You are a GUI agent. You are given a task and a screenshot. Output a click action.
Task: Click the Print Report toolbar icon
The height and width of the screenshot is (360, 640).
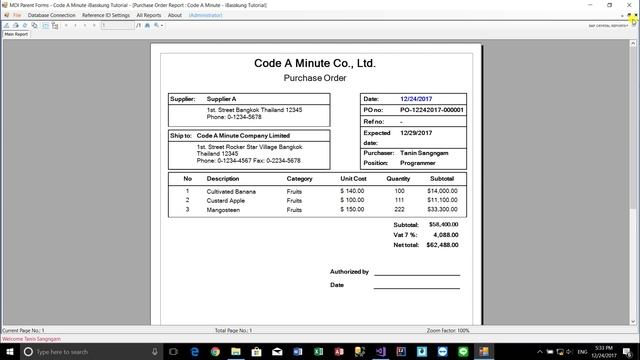click(16, 25)
